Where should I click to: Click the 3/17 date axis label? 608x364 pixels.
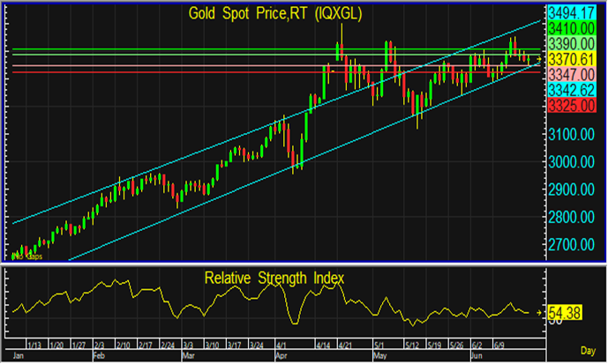(234, 345)
